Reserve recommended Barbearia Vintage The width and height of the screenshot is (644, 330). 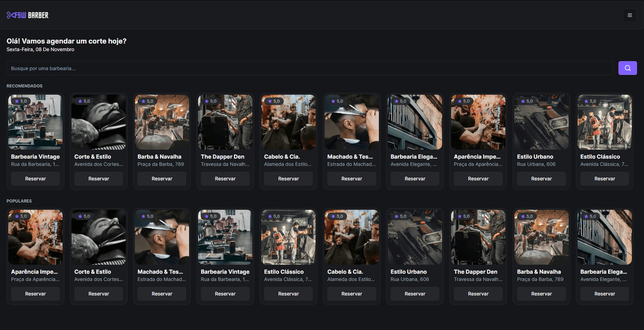coord(35,179)
